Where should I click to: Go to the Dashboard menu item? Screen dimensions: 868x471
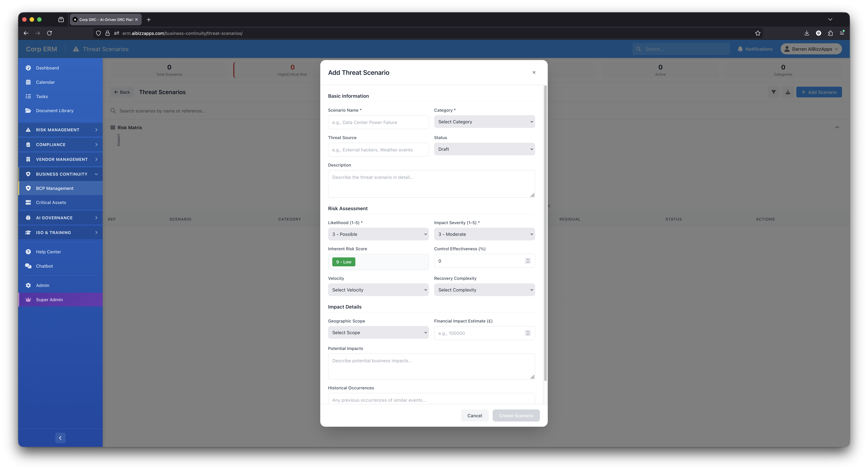tap(47, 68)
